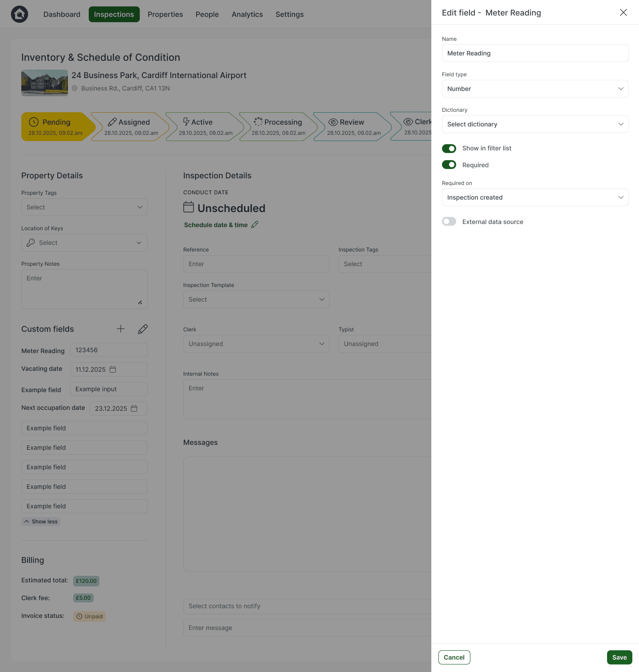This screenshot has width=639, height=672.
Task: Click the clock icon on Unpaid badge
Action: [x=79, y=617]
